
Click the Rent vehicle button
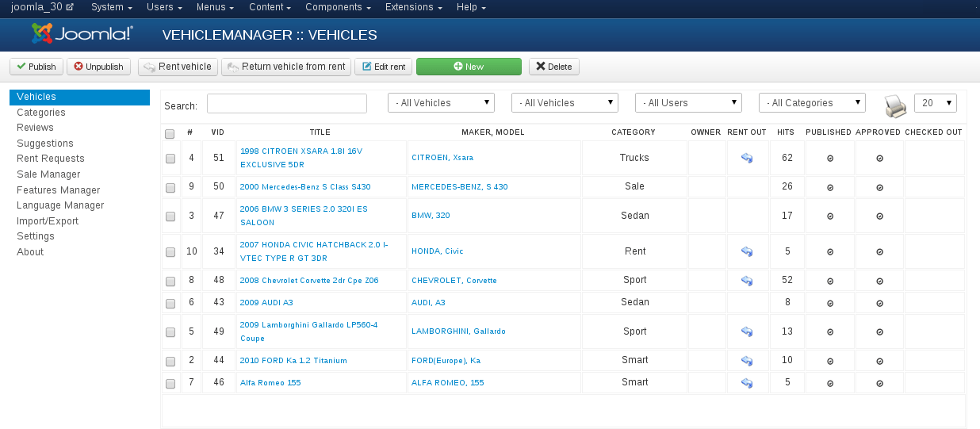(178, 67)
